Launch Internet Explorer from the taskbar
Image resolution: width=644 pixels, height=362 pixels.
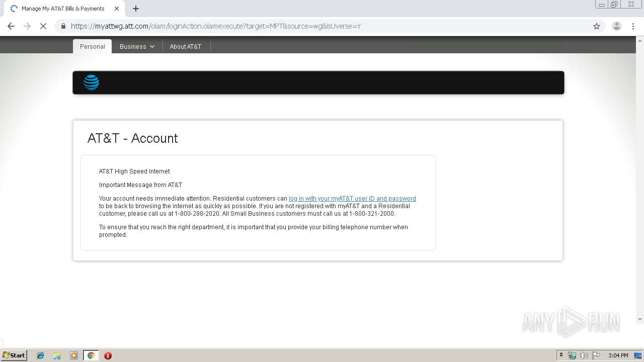40,355
